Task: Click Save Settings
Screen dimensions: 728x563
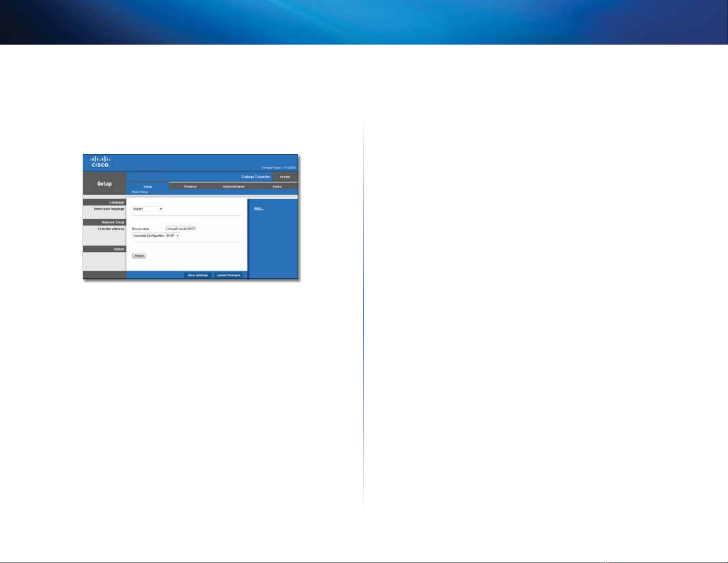Action: pyautogui.click(x=198, y=275)
